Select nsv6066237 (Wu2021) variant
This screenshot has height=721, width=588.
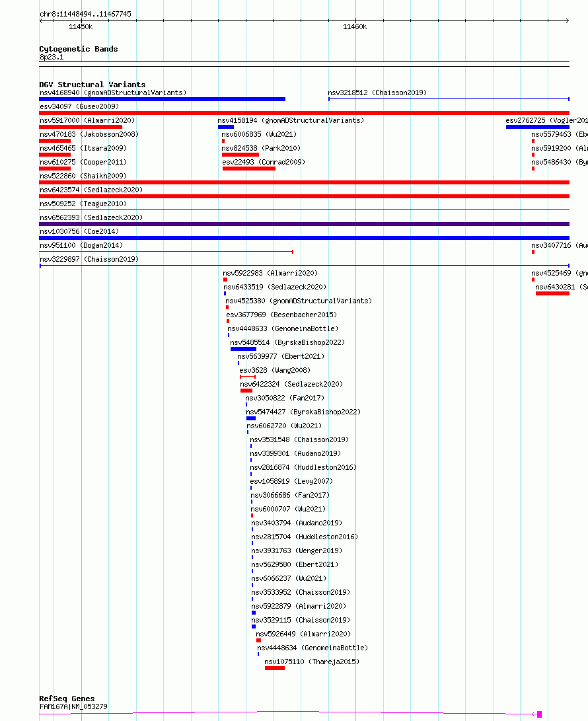pyautogui.click(x=289, y=578)
